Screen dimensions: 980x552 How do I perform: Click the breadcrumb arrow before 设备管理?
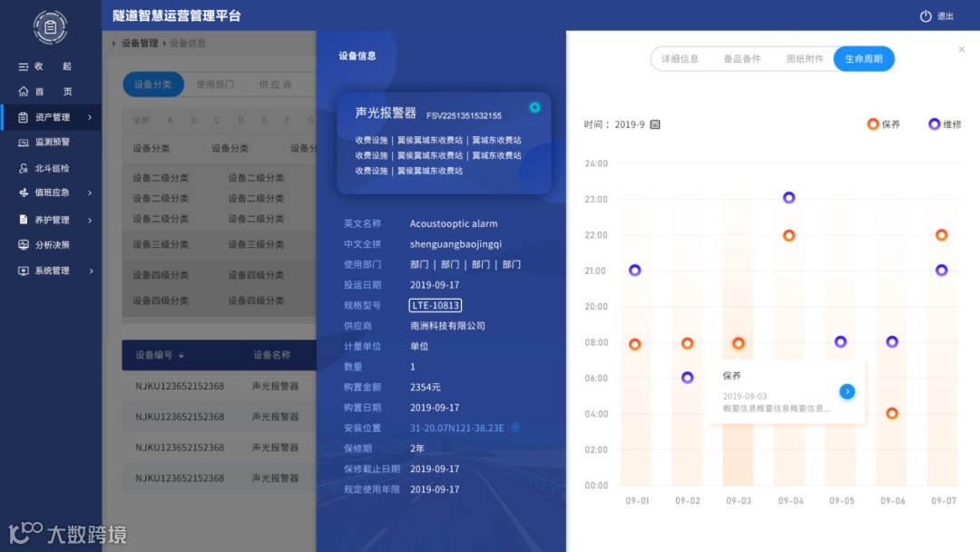pos(113,44)
